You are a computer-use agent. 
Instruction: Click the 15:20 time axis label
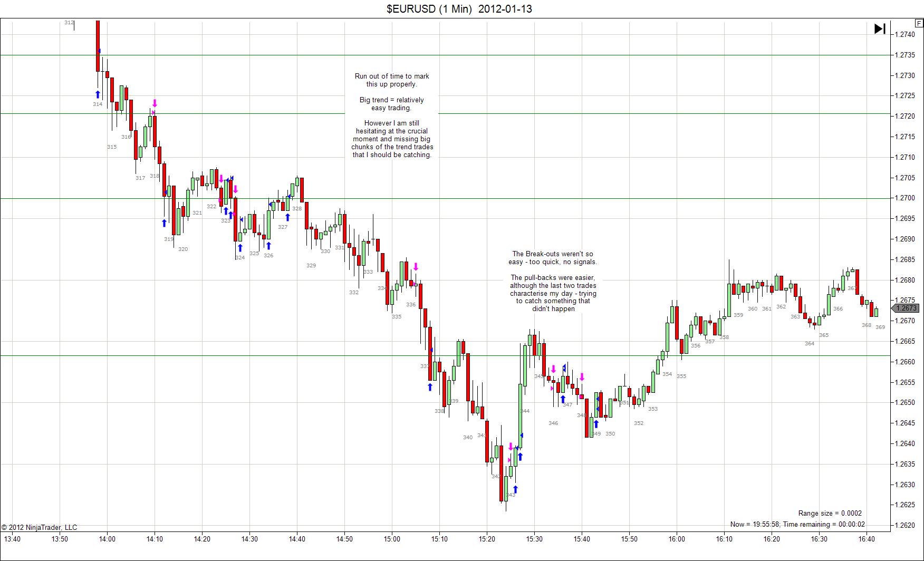pos(487,539)
